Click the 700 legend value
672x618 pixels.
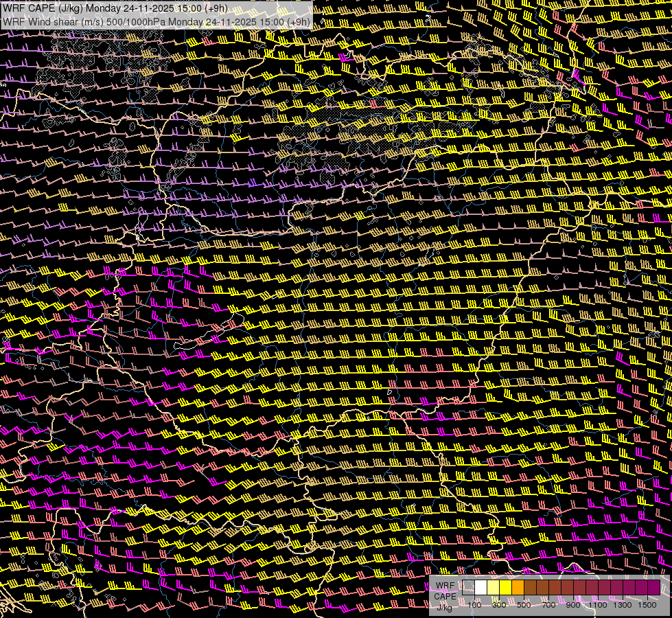548,605
